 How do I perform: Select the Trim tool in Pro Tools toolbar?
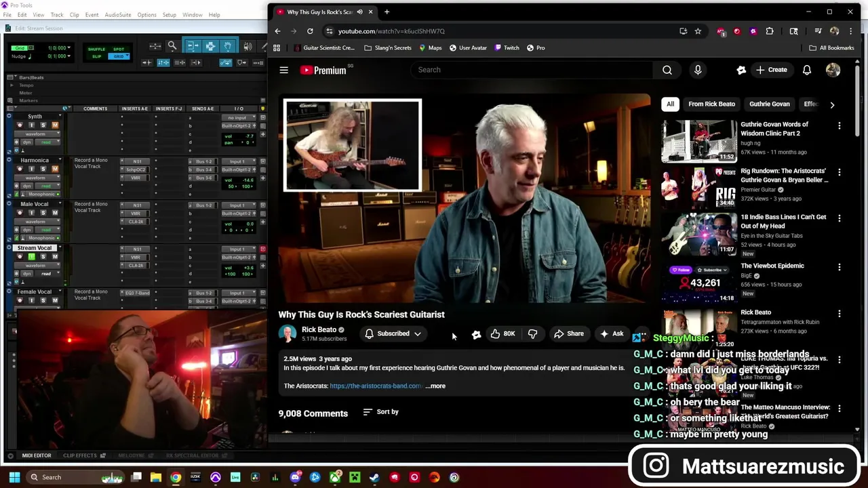(x=193, y=46)
